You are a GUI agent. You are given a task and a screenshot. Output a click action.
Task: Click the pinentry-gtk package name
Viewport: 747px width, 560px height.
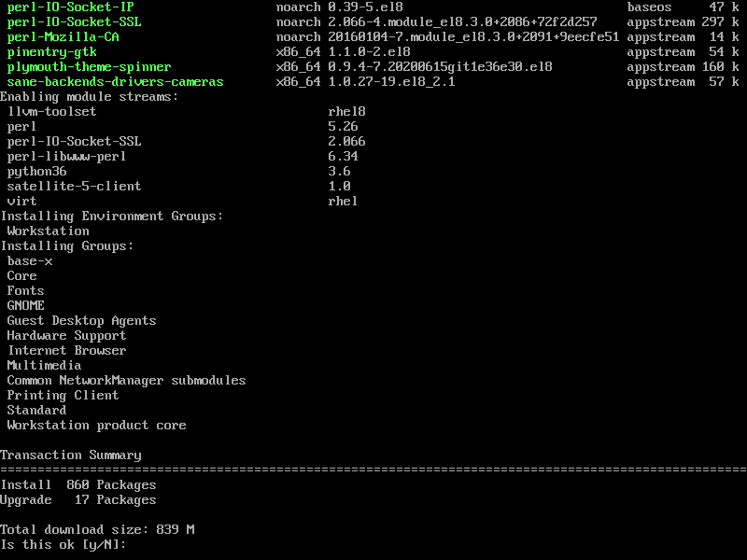pyautogui.click(x=52, y=52)
